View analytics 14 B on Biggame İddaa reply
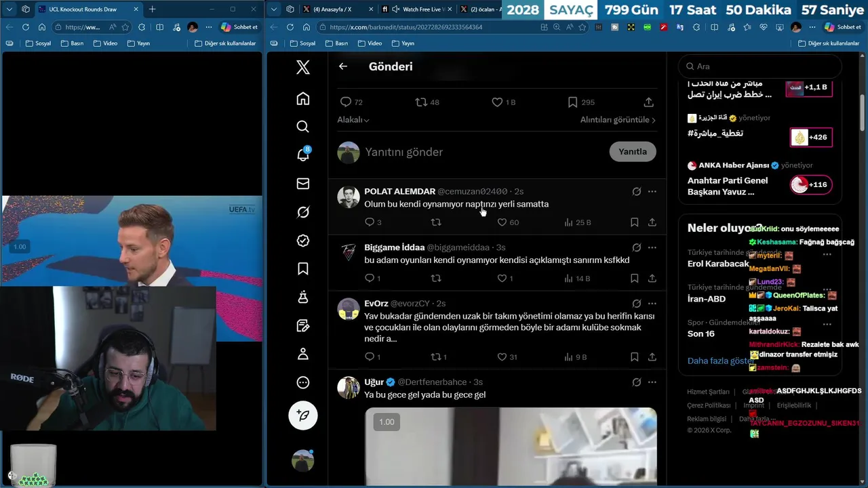The width and height of the screenshot is (868, 488). (x=576, y=278)
